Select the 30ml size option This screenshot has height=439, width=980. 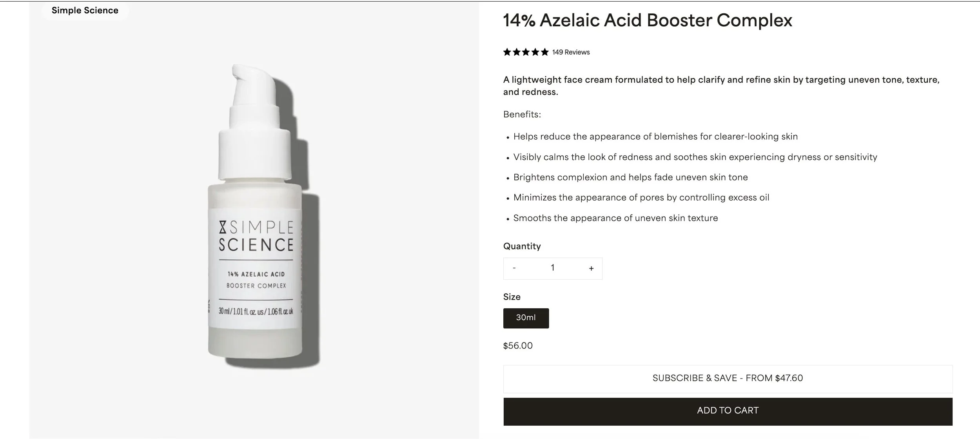point(526,318)
